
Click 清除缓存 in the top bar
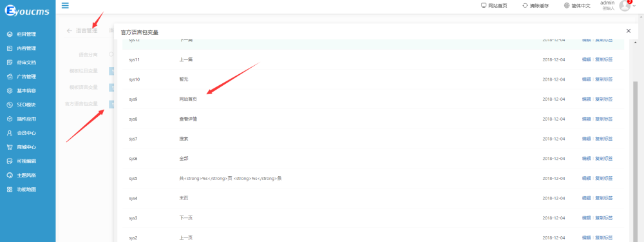pos(536,6)
